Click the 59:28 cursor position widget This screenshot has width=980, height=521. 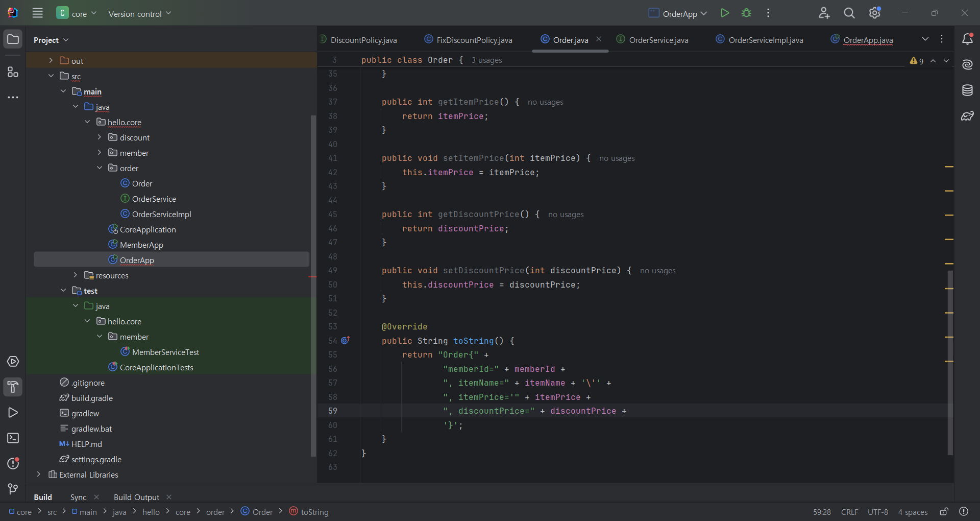(x=822, y=512)
